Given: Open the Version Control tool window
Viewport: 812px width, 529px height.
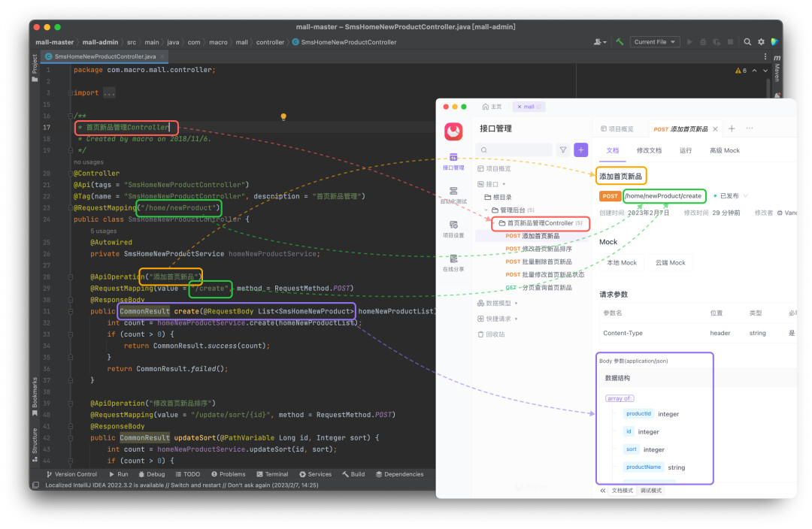Looking at the screenshot, I should click(x=72, y=474).
